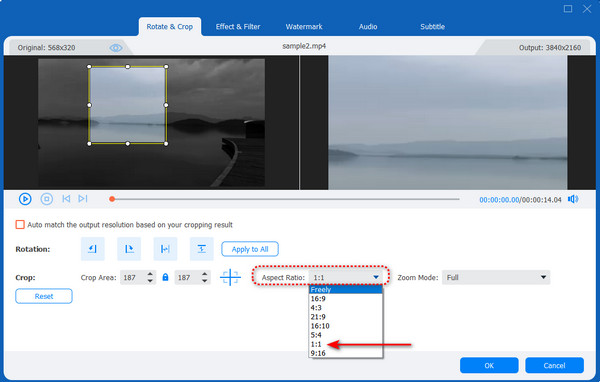Mute the audio with speaker icon
This screenshot has height=382, width=600.
coord(573,199)
